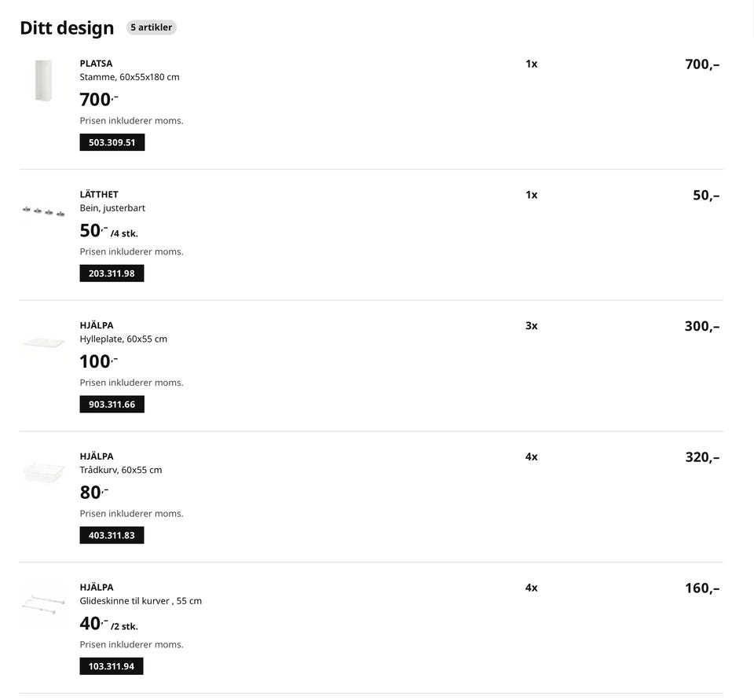The image size is (754, 700).
Task: Open the HJÄLPA Glideskinne product name
Action: coord(97,588)
